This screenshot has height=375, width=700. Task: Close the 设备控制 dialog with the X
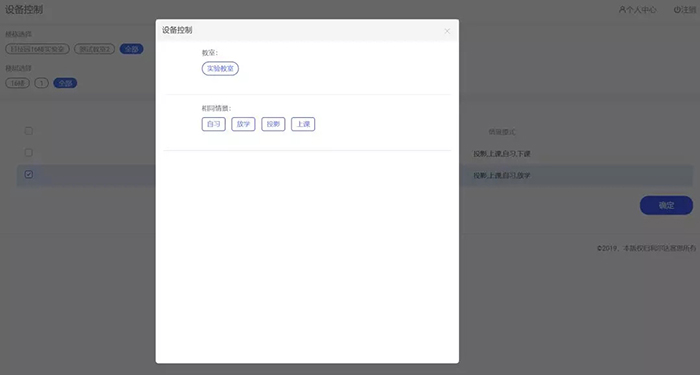(447, 31)
